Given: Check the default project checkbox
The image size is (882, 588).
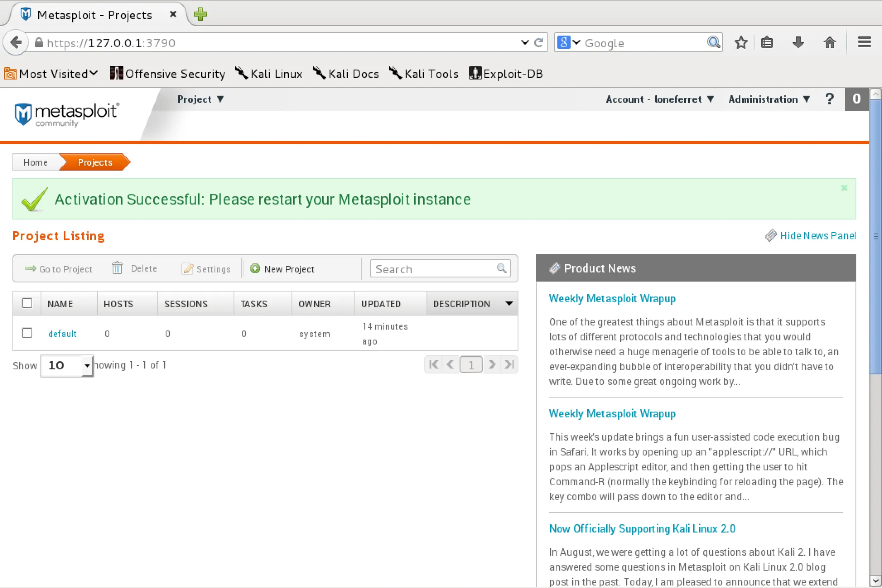Looking at the screenshot, I should [27, 333].
